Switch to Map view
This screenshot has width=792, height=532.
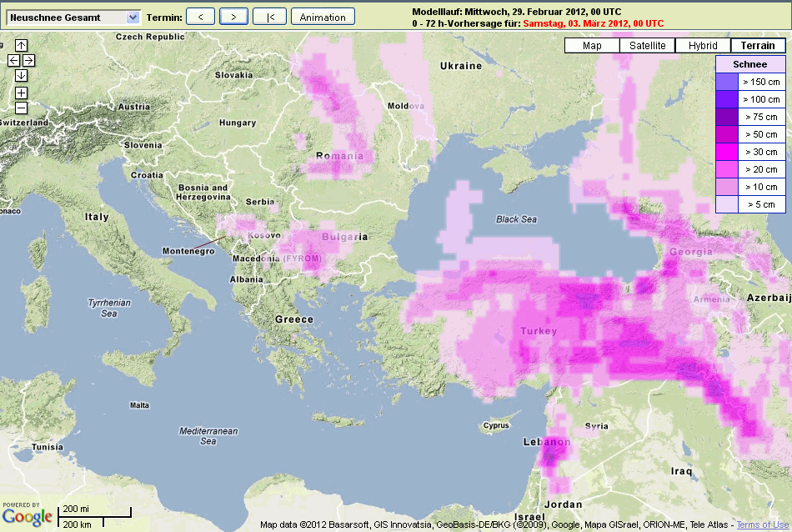[x=592, y=46]
